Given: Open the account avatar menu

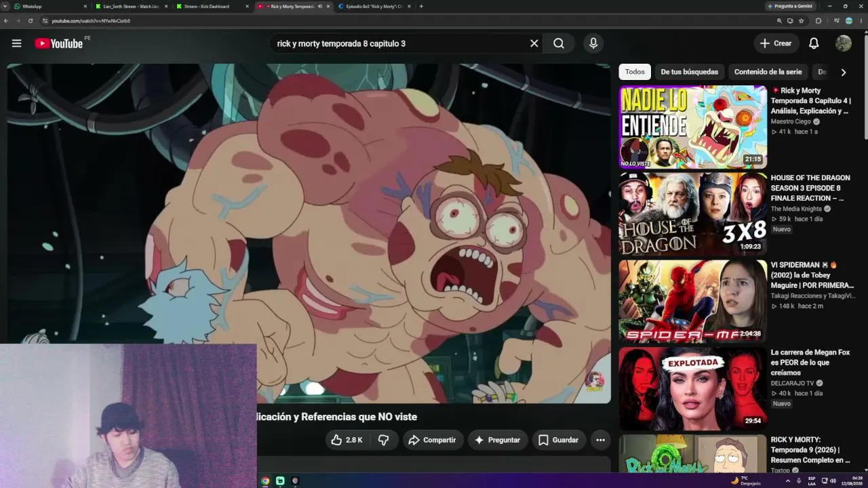Looking at the screenshot, I should (x=844, y=43).
